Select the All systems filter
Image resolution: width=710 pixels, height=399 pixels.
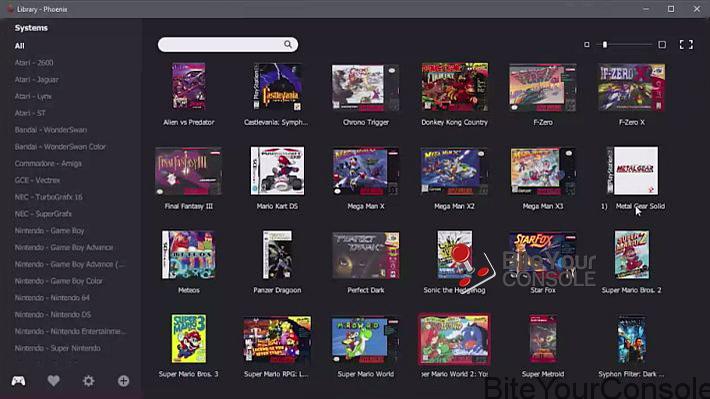pyautogui.click(x=19, y=46)
